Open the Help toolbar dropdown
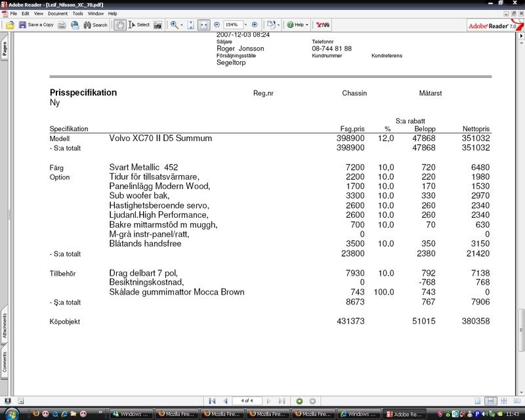525x420 pixels. [298, 25]
